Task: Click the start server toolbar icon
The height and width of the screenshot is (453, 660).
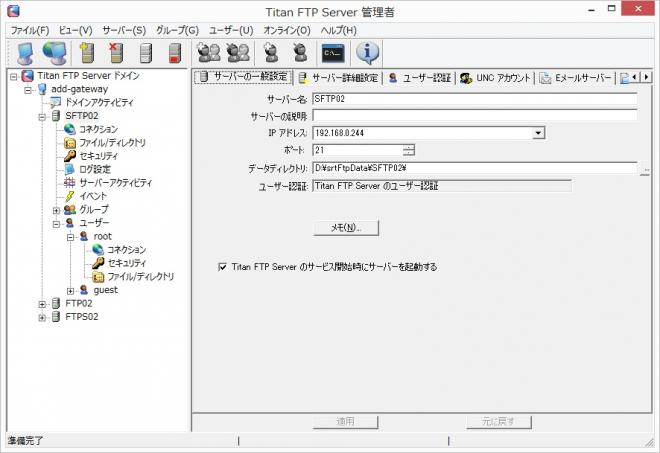Action: (146, 53)
